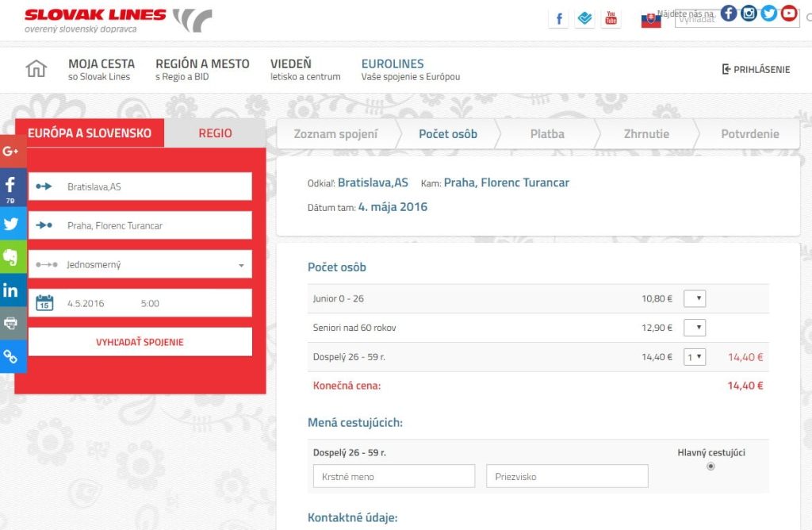Expand the Seniori nad 60 rokov dropdown

pyautogui.click(x=695, y=328)
